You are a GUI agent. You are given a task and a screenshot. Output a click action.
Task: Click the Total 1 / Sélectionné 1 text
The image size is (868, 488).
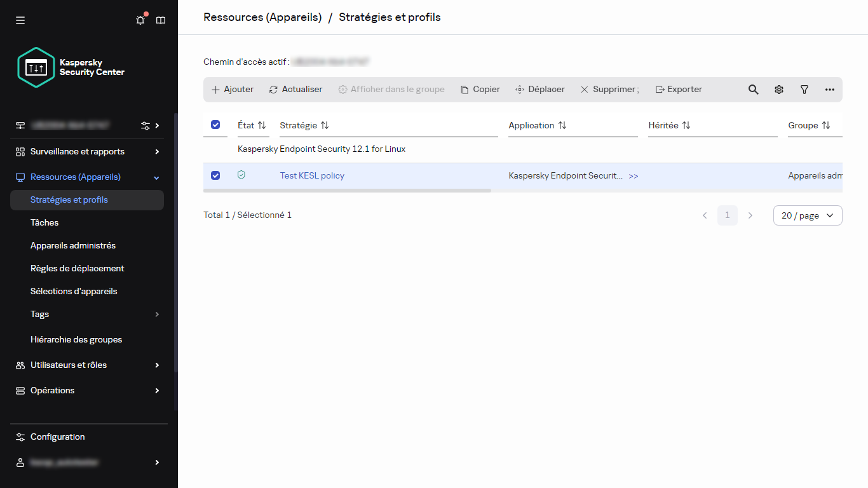(x=248, y=215)
